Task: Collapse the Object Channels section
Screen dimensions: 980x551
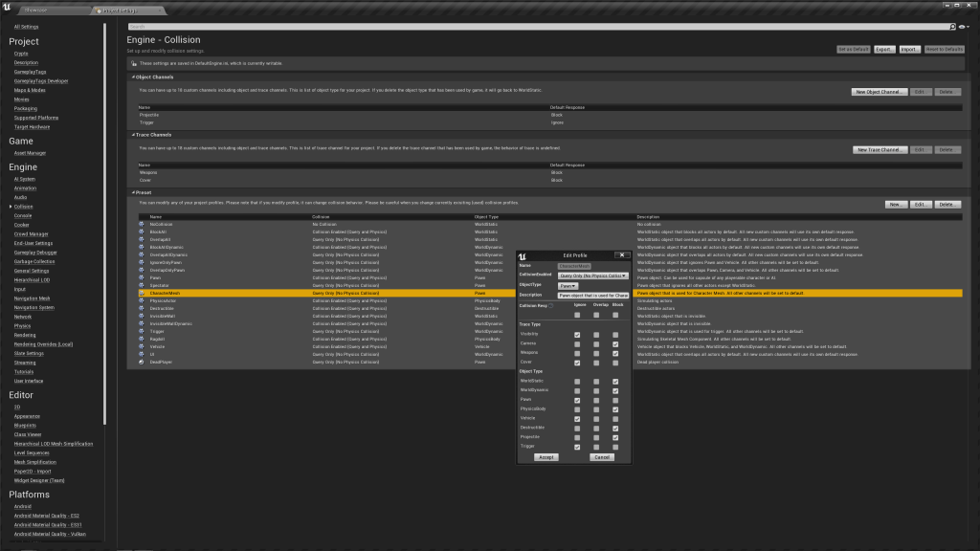Action: (x=133, y=76)
